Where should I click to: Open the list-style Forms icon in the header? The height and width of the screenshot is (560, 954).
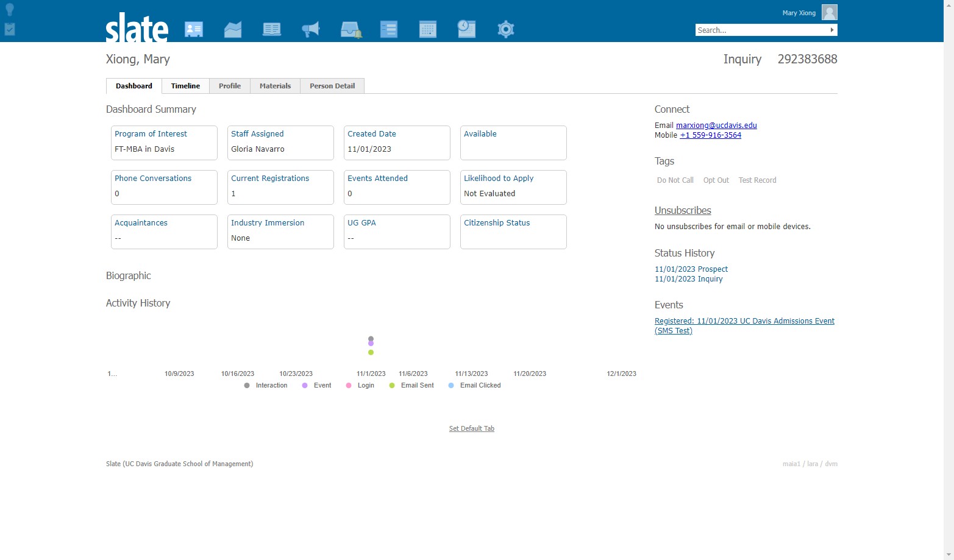(389, 29)
